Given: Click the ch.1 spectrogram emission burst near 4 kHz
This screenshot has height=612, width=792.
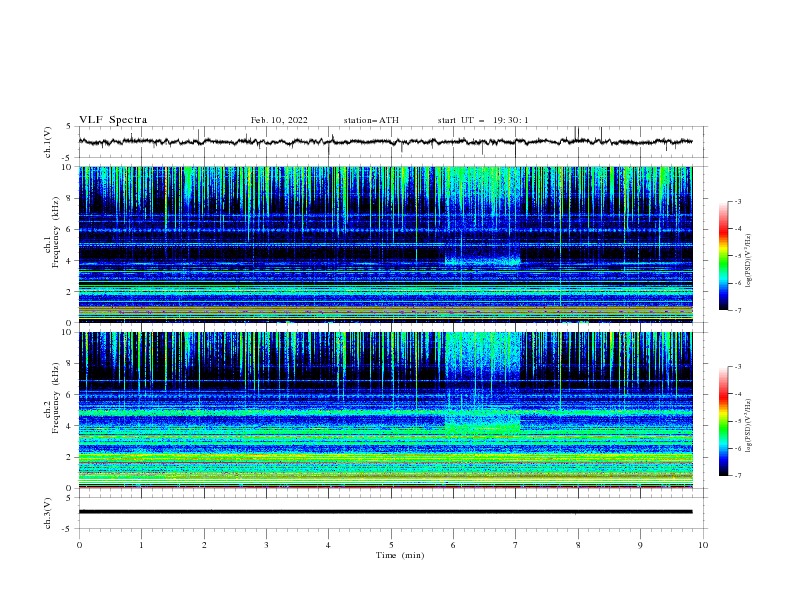Looking at the screenshot, I should tap(482, 261).
